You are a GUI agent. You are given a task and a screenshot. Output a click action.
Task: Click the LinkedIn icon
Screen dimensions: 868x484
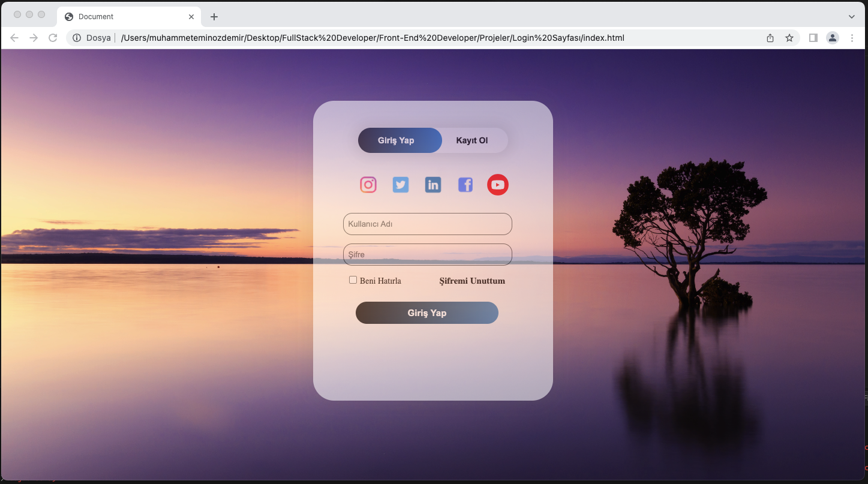(x=433, y=184)
